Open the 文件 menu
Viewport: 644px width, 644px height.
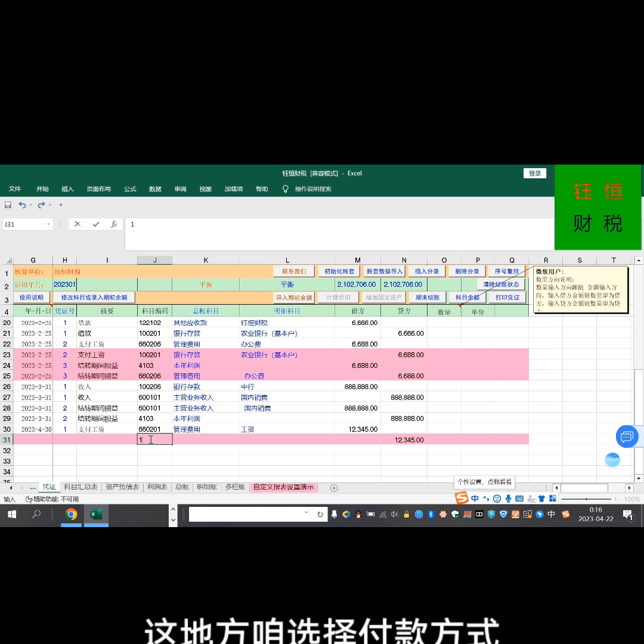[x=15, y=189]
